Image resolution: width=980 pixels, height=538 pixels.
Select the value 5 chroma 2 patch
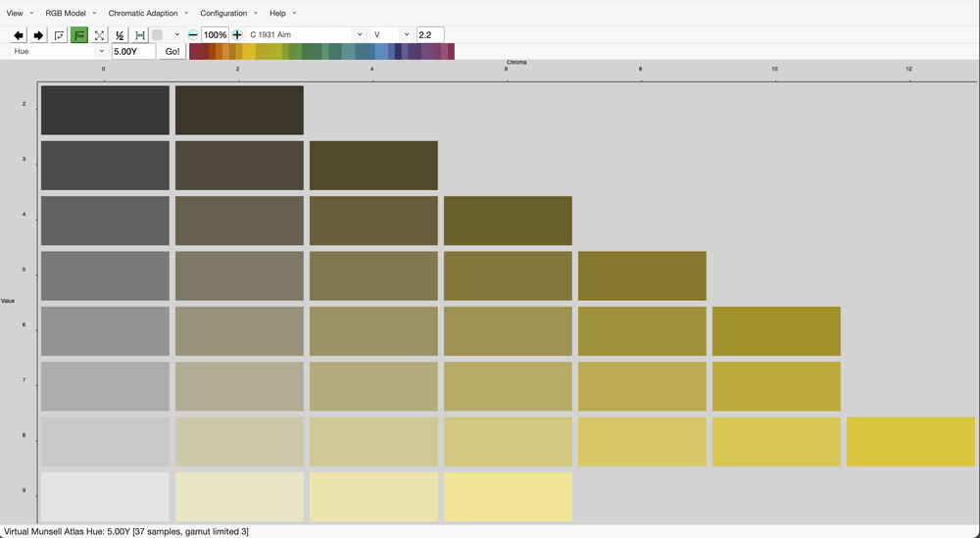click(239, 276)
